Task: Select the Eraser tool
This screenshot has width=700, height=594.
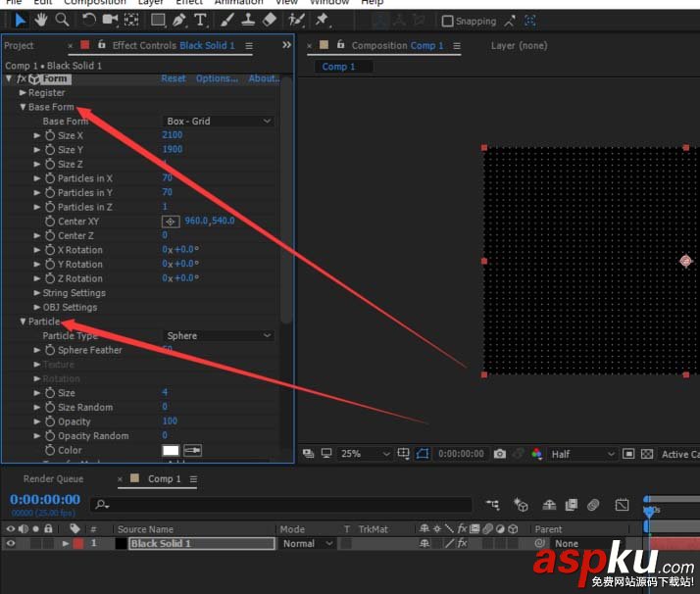Action: [x=270, y=20]
